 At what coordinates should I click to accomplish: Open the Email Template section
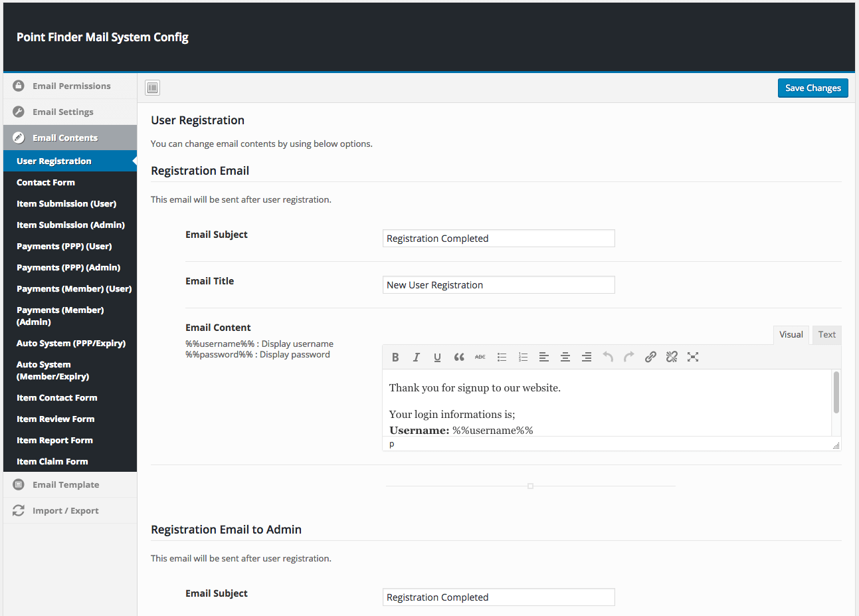tap(66, 485)
